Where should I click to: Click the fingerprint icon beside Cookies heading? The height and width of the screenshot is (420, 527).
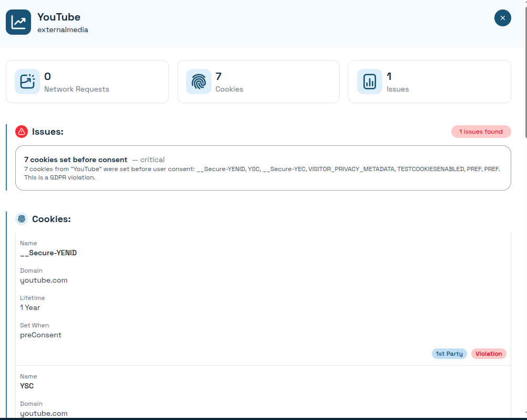click(22, 219)
